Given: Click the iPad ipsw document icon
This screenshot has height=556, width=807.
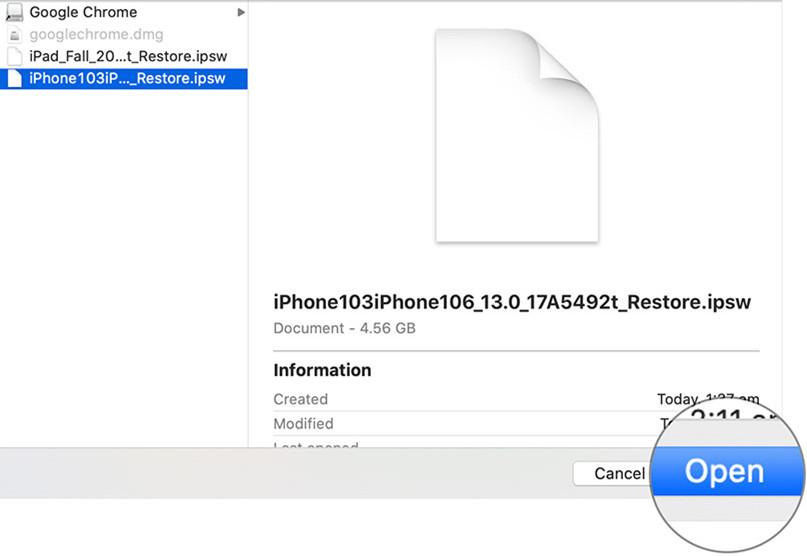Looking at the screenshot, I should tap(15, 56).
